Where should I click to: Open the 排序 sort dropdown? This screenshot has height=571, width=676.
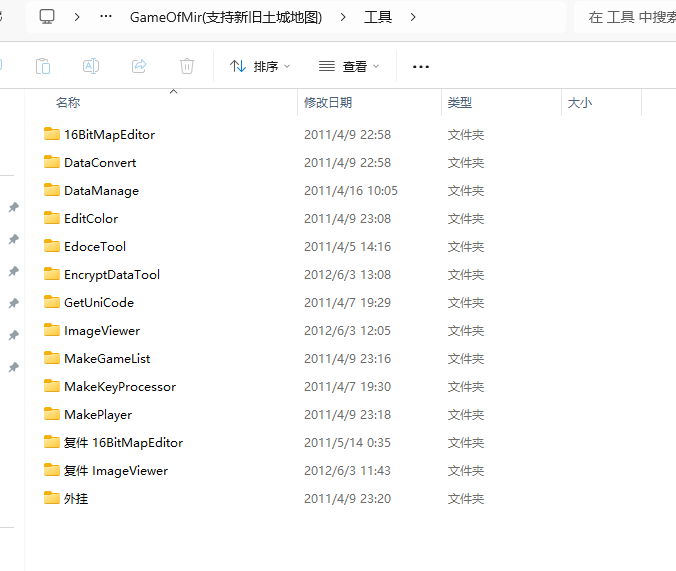click(260, 66)
